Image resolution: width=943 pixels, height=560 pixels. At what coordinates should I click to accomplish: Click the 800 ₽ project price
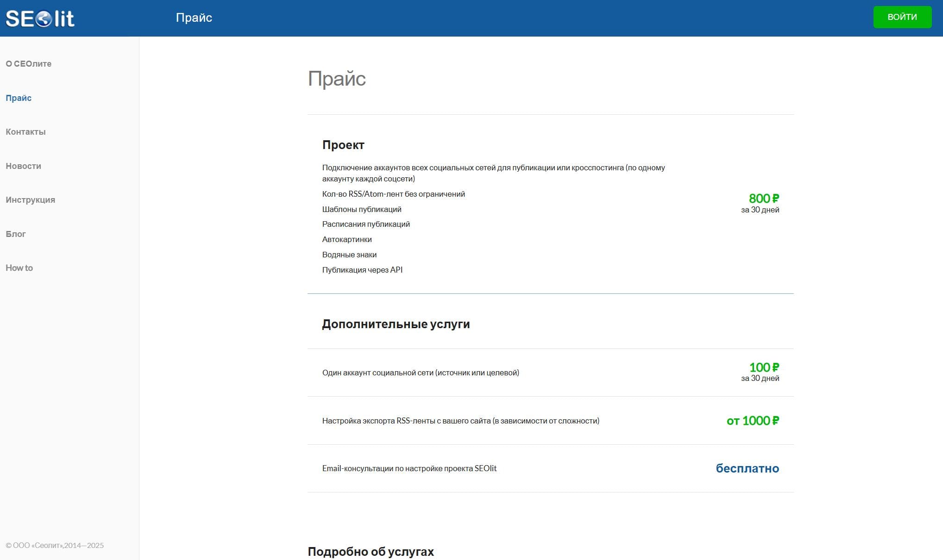pyautogui.click(x=763, y=199)
